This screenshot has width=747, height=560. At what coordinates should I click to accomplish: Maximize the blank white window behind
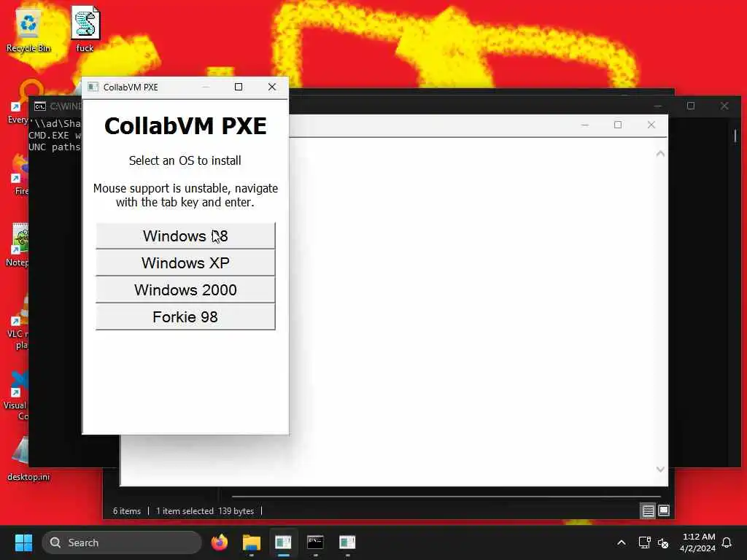(x=618, y=125)
